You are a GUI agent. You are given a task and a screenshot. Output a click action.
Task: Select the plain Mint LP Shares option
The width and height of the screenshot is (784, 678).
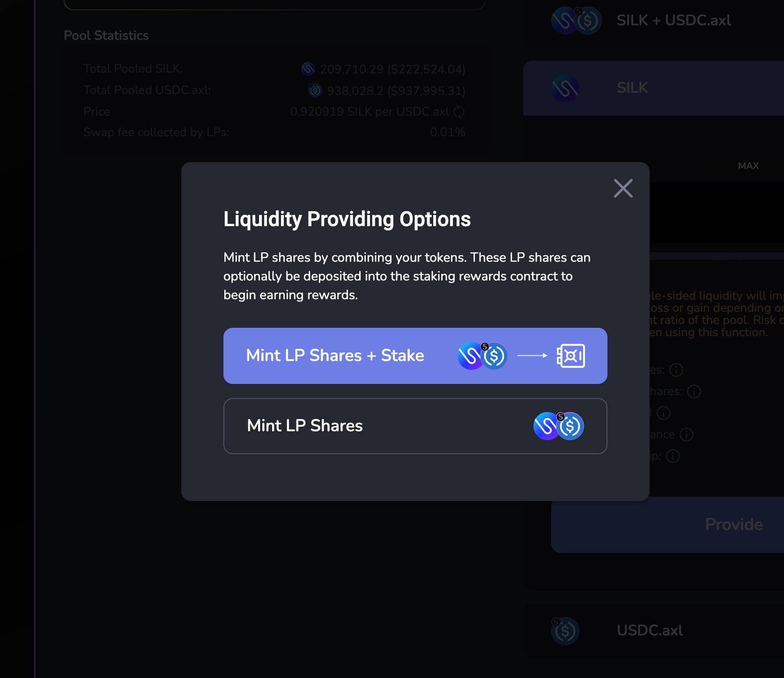pyautogui.click(x=305, y=426)
